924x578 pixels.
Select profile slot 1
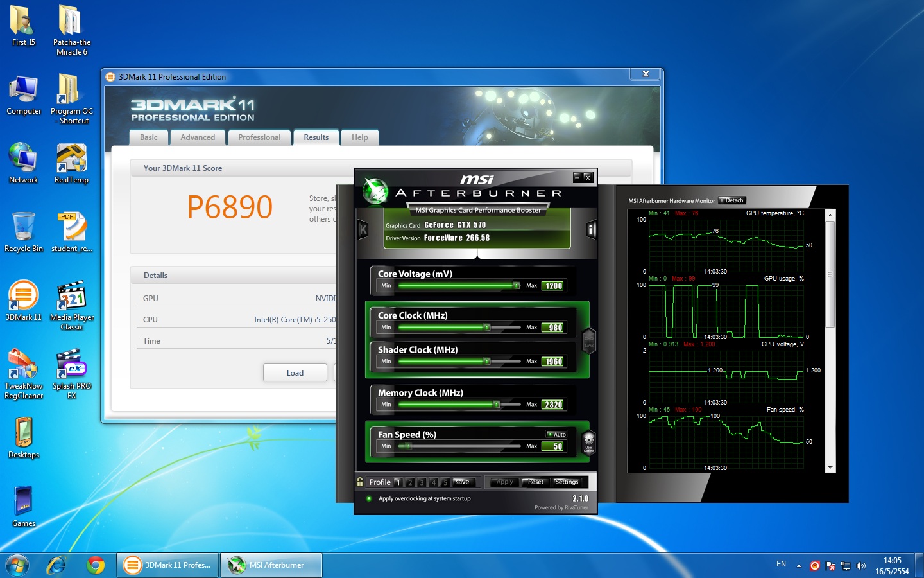398,482
